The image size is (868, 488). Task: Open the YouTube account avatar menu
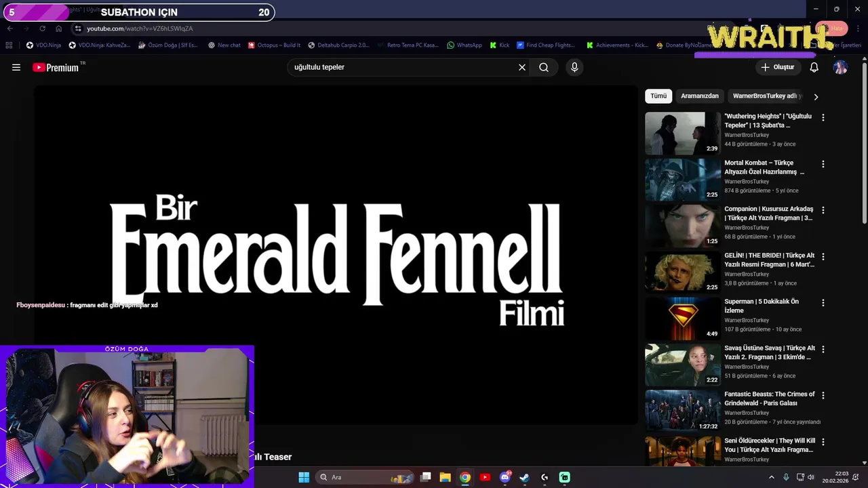pos(840,67)
